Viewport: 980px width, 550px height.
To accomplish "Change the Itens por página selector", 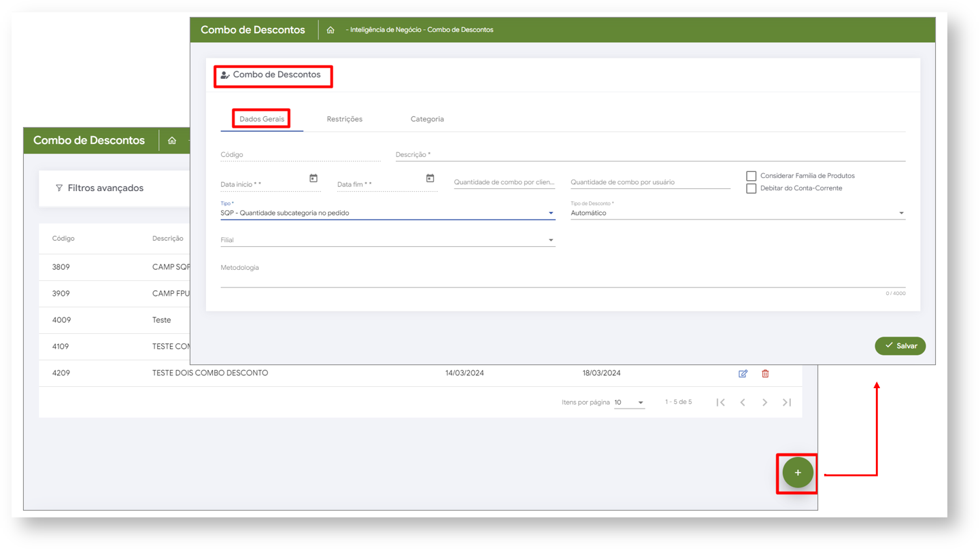I will pos(629,402).
